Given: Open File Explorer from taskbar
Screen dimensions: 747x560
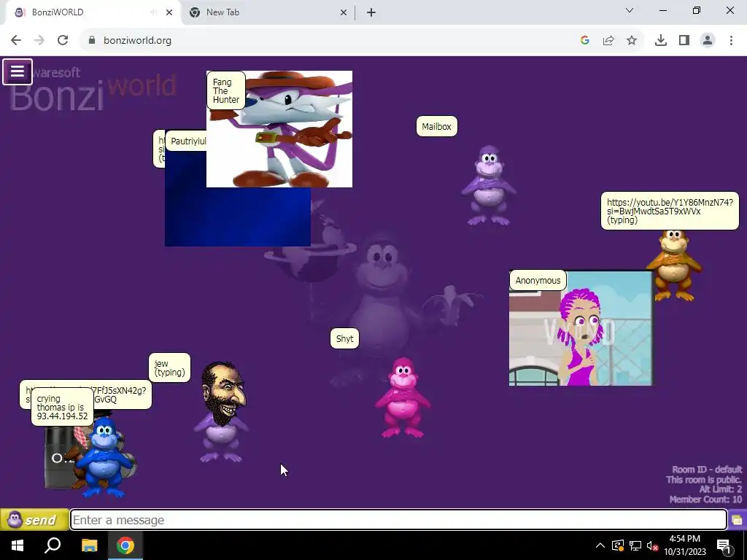Looking at the screenshot, I should pos(89,545).
